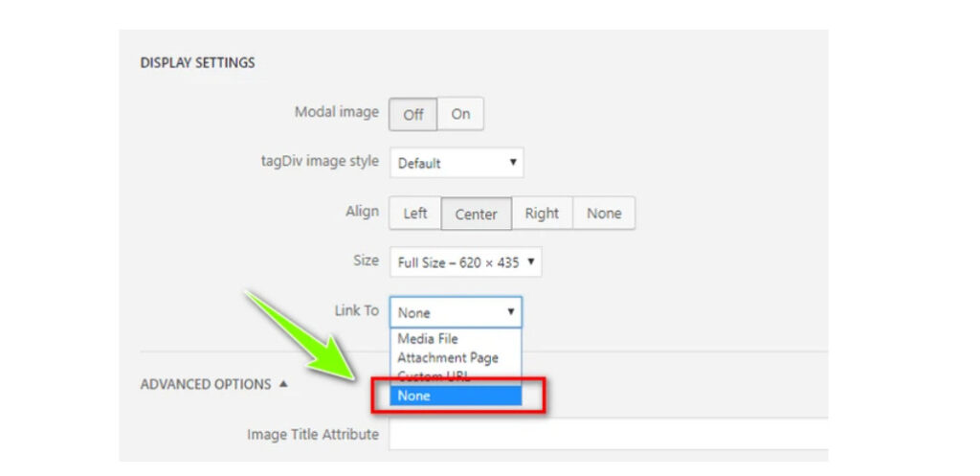Open the Size dropdown showing Full Size
The image size is (980, 476).
[x=465, y=262]
